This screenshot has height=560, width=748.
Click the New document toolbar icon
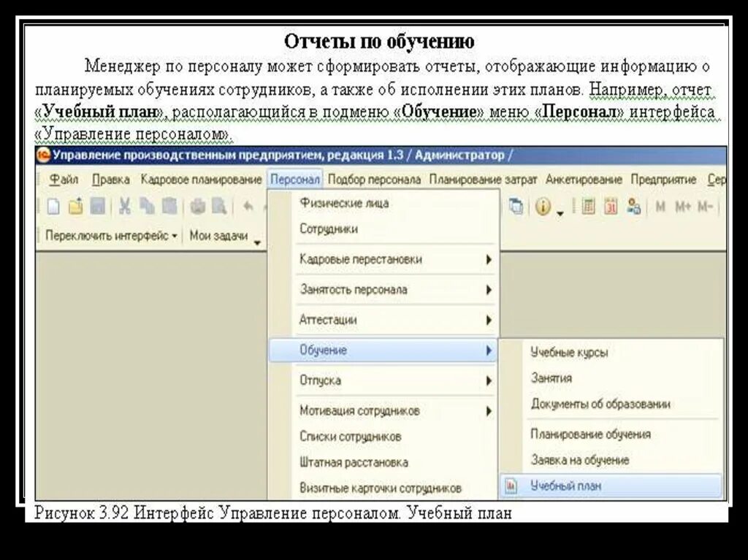[53, 207]
